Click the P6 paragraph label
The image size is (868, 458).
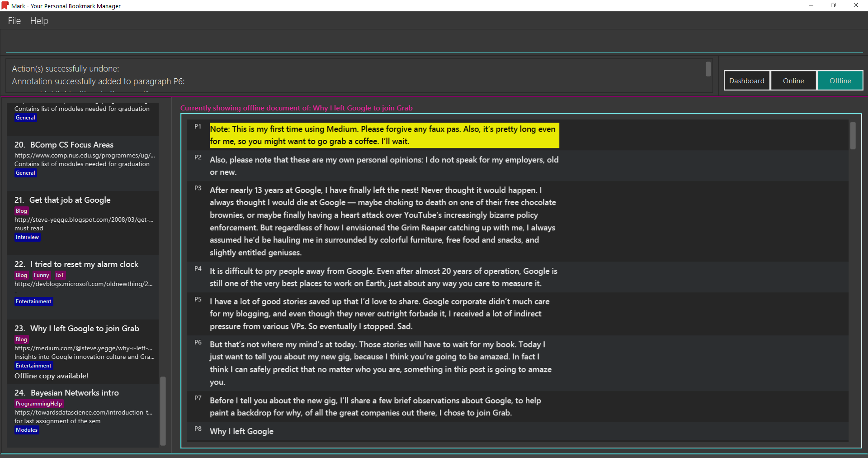[x=198, y=343]
